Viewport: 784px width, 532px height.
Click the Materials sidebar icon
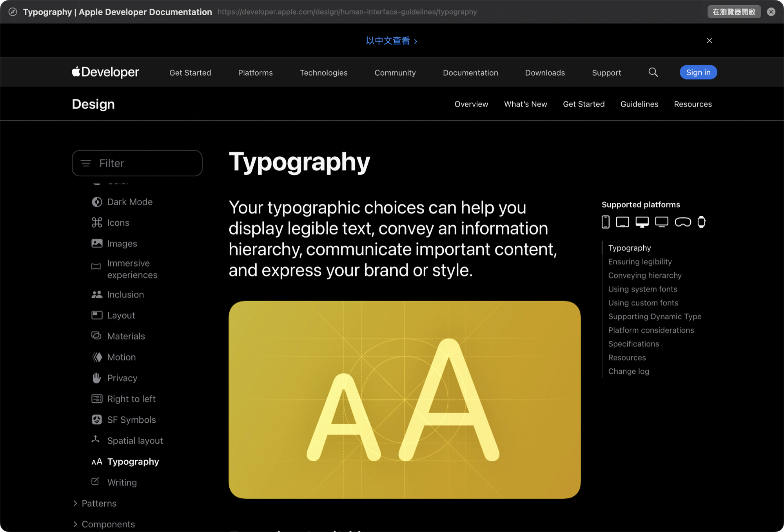(x=96, y=336)
